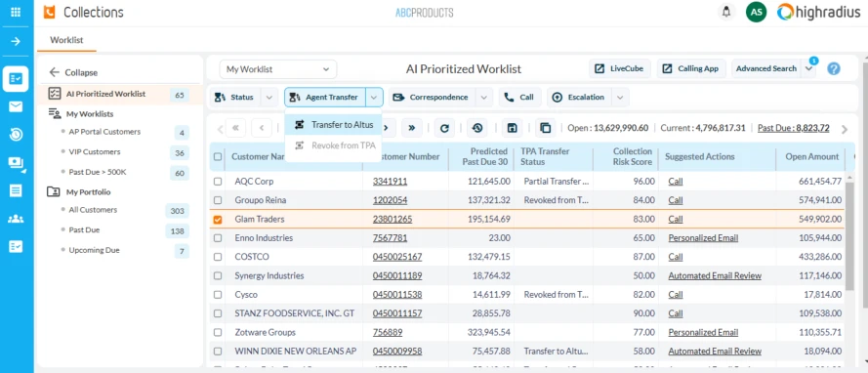This screenshot has width=868, height=373.
Task: Go to previous page single arrow
Action: [x=262, y=128]
